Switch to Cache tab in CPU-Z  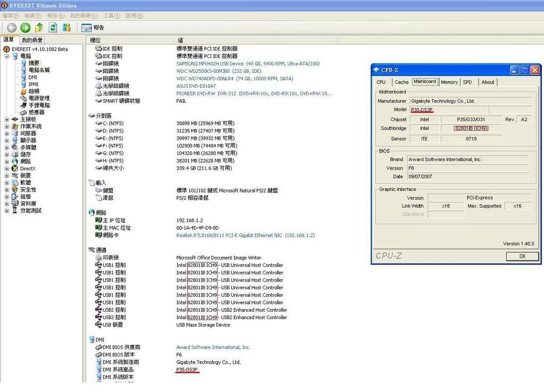tap(401, 82)
